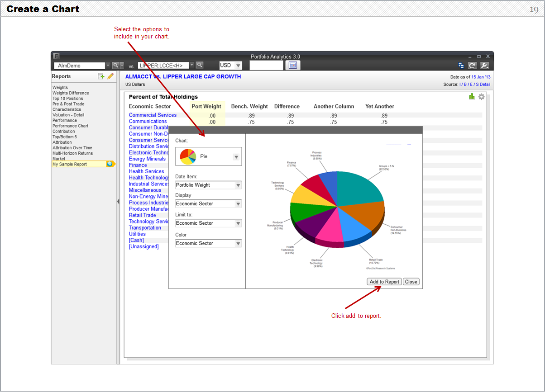Click the window layout icon in toolbar
Screen dimensions: 545x392
point(461,66)
